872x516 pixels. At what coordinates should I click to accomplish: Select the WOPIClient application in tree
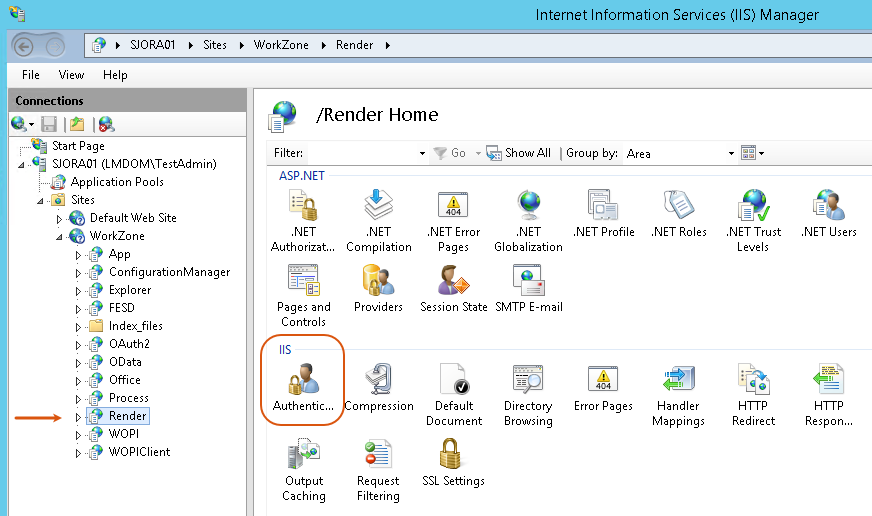tap(139, 452)
